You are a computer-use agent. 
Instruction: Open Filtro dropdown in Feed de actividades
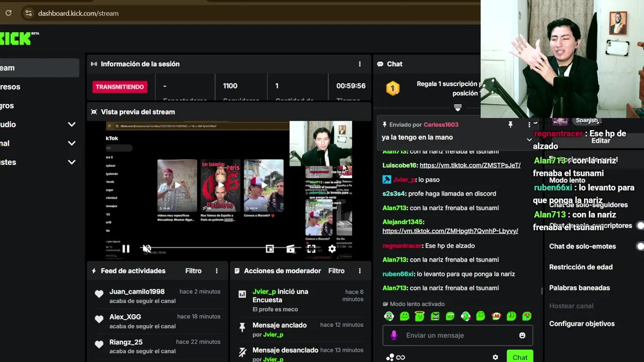[x=193, y=271]
